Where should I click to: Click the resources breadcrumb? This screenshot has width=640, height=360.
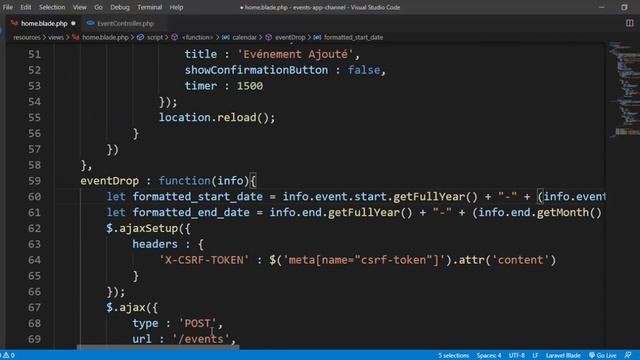(27, 37)
